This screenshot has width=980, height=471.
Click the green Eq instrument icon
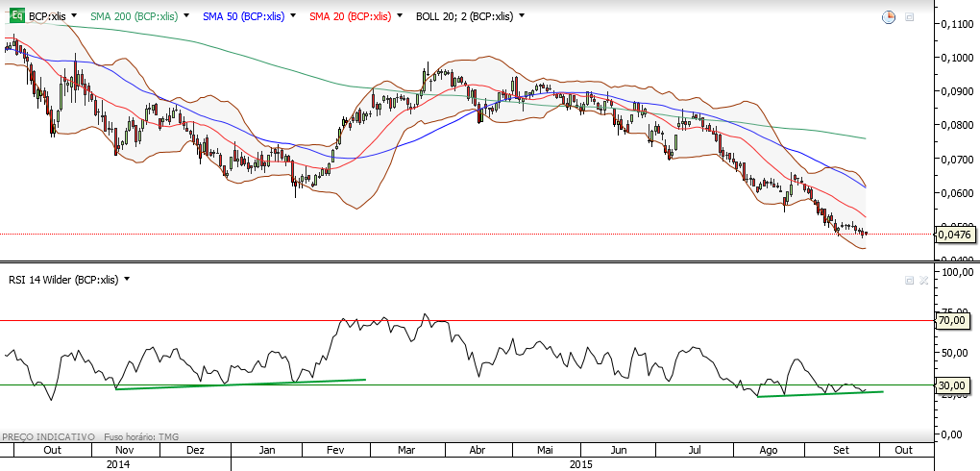[18, 16]
